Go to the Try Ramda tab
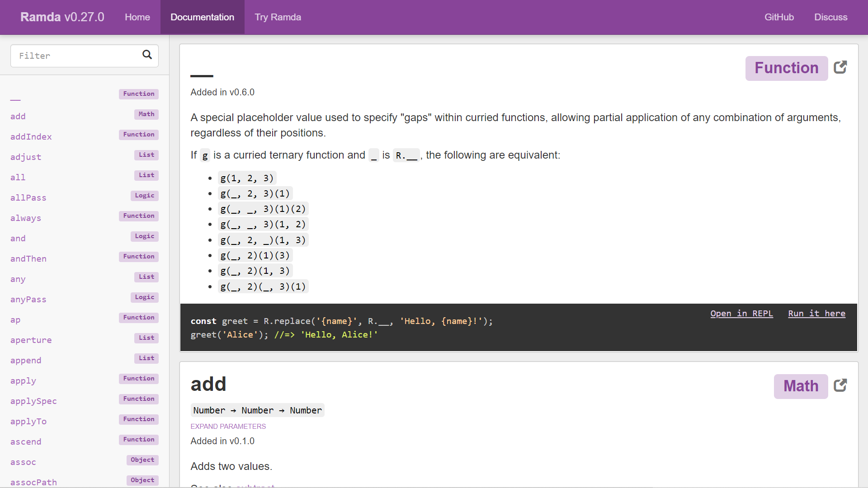This screenshot has height=488, width=868. coord(278,17)
